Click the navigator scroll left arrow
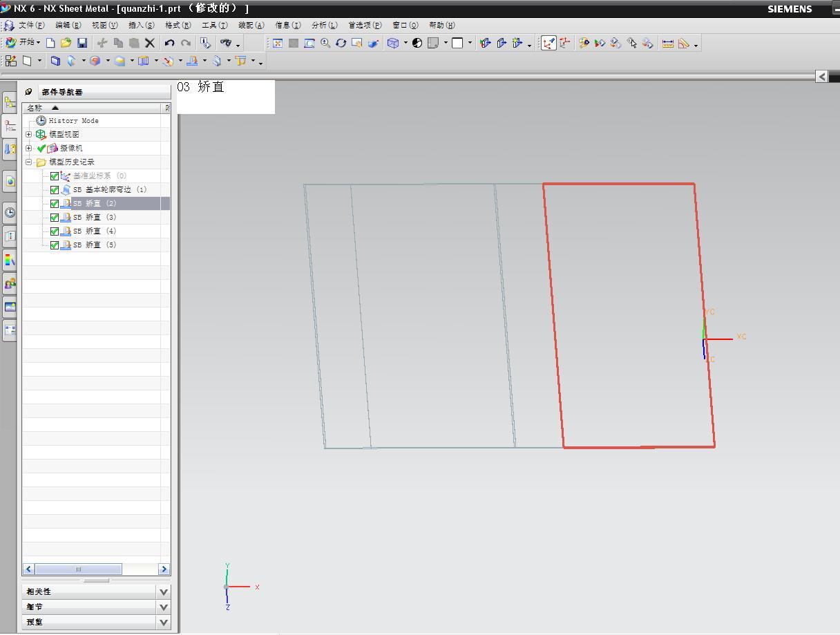The width and height of the screenshot is (840, 635). coord(28,569)
